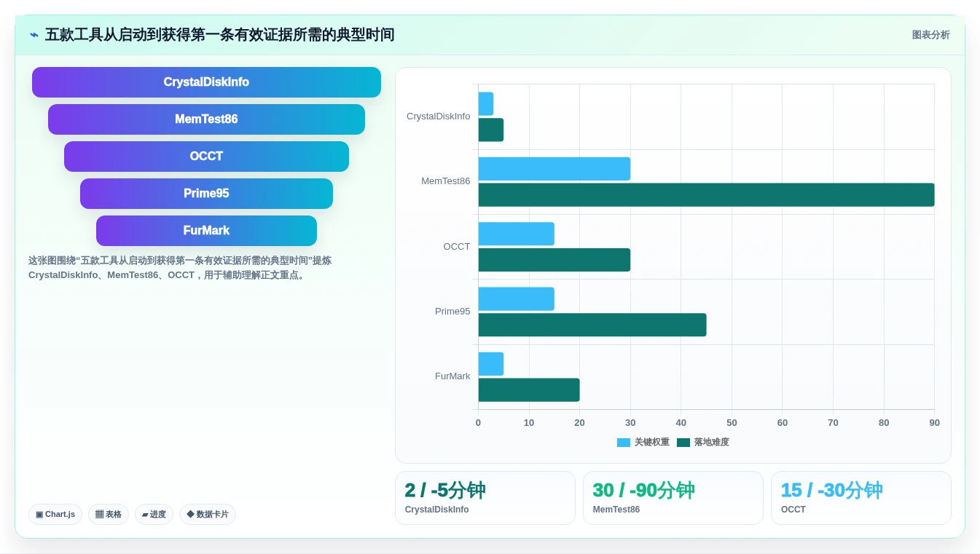Click the 数据卡片 tag chip
The height and width of the screenshot is (554, 980).
click(207, 515)
